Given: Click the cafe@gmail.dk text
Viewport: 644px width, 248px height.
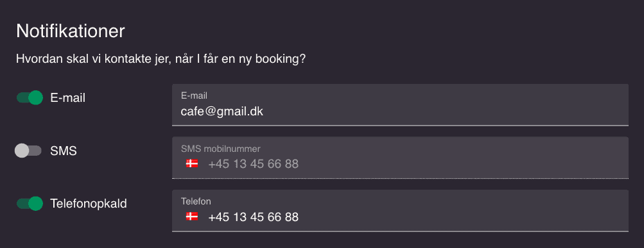Looking at the screenshot, I should (222, 111).
